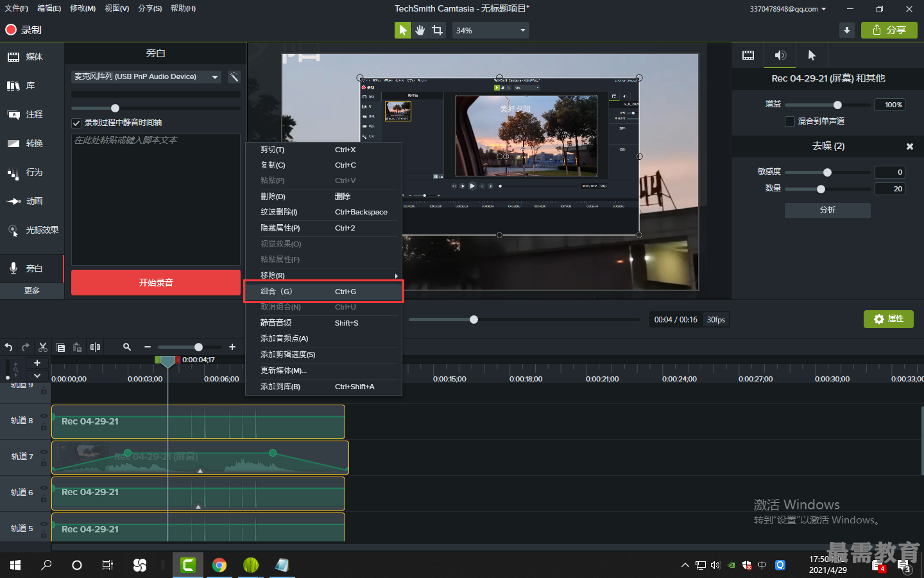Split clip at playhead icon
Image resolution: width=924 pixels, height=578 pixels.
[x=96, y=347]
